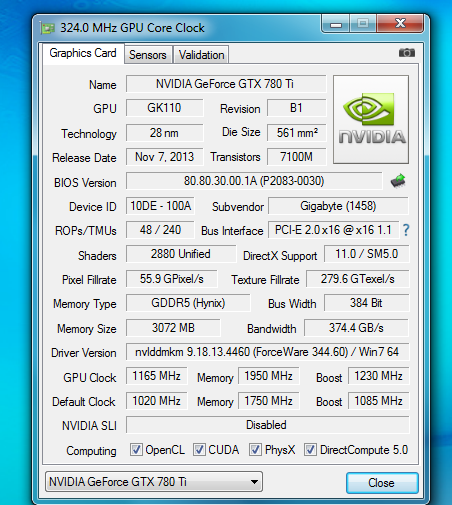452x505 pixels.
Task: Toggle the OpenCL checkbox
Action: point(136,450)
